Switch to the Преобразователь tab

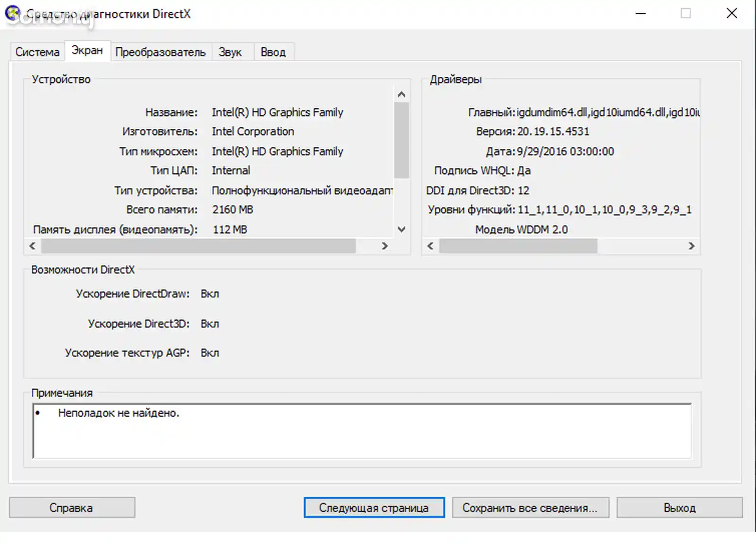[161, 52]
